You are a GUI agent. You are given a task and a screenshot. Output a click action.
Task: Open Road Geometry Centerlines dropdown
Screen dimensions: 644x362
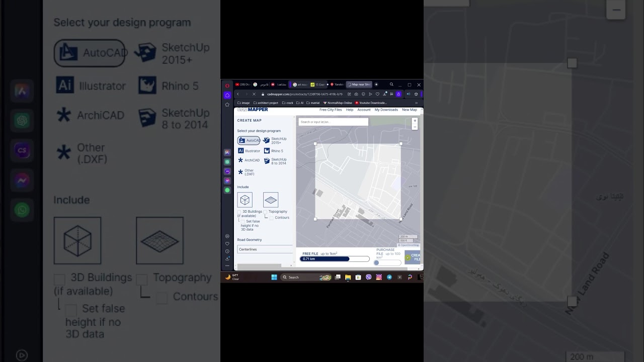click(x=265, y=249)
